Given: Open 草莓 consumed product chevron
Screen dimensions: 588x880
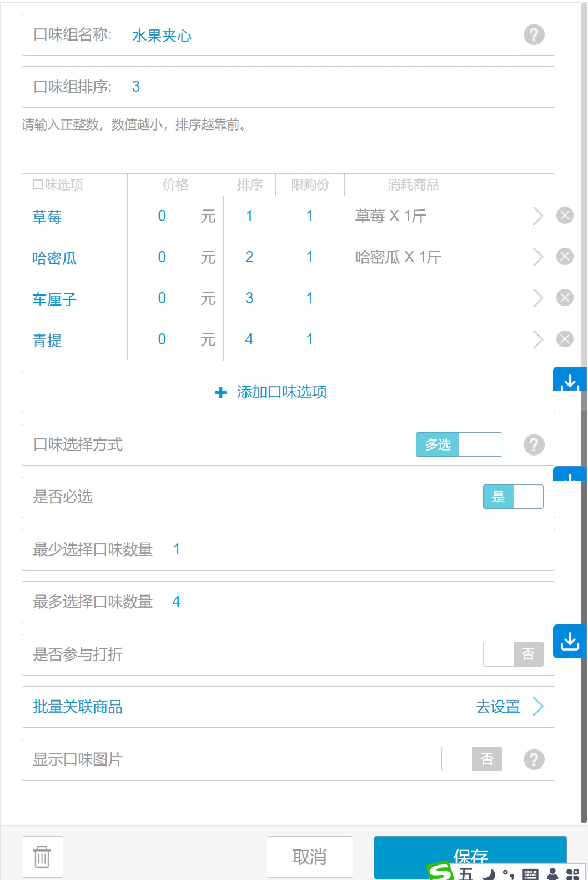Looking at the screenshot, I should (537, 216).
